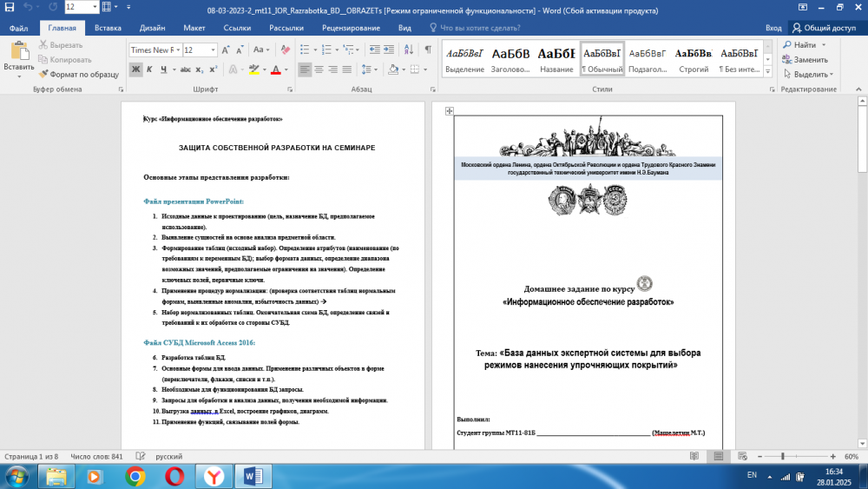Open the Рецензирование ribbon tab

[x=351, y=28]
